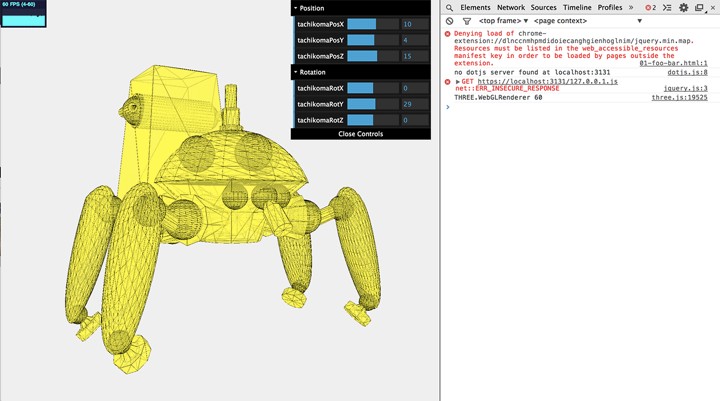The width and height of the screenshot is (720, 401).
Task: Adjust the tachikomaRotY slider
Action: pyautogui.click(x=372, y=104)
